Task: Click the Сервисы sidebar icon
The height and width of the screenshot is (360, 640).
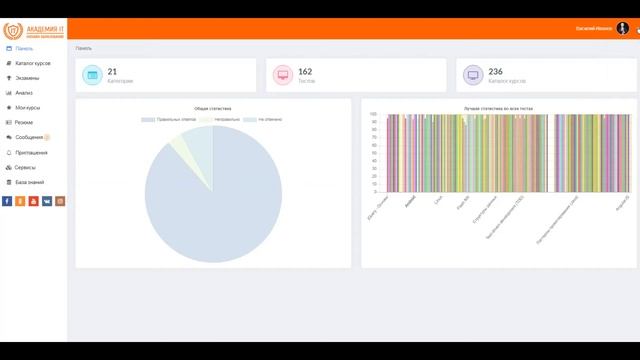Action: pos(9,167)
